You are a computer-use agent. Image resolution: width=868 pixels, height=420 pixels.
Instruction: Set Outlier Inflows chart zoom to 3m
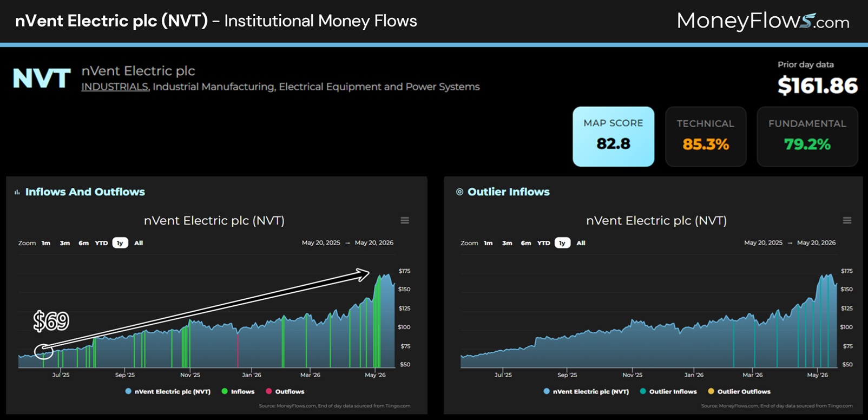coord(507,243)
